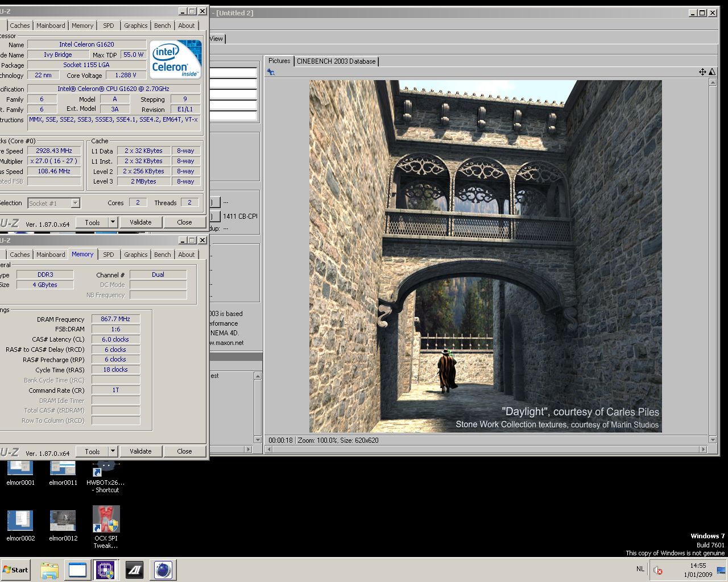728x582 pixels.
Task: Select the Intel Celeron G1620 name value
Action: tap(86, 44)
